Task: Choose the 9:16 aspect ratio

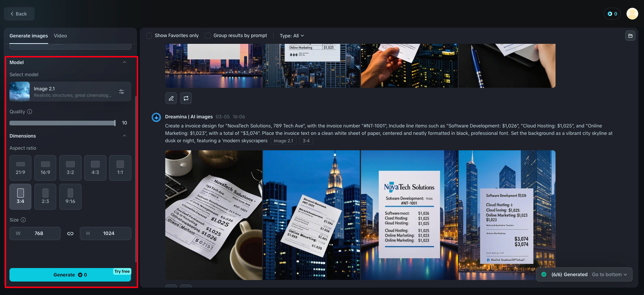Action: coord(70,197)
